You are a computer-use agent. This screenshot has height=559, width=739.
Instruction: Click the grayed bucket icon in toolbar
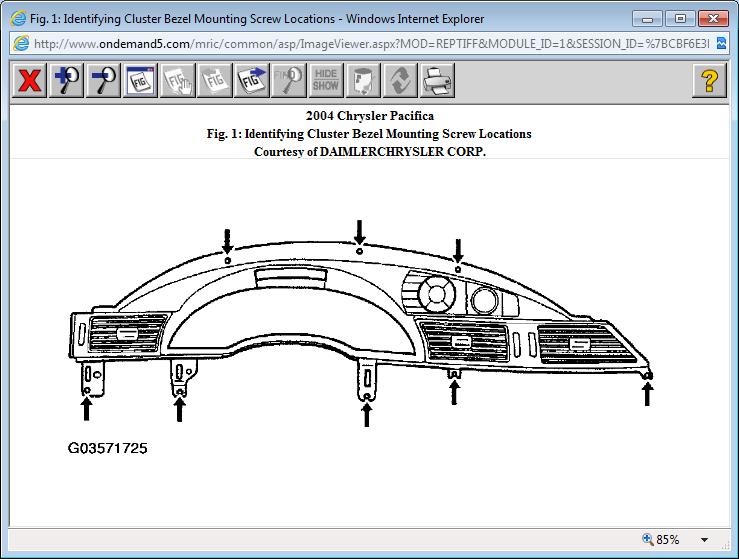[363, 80]
